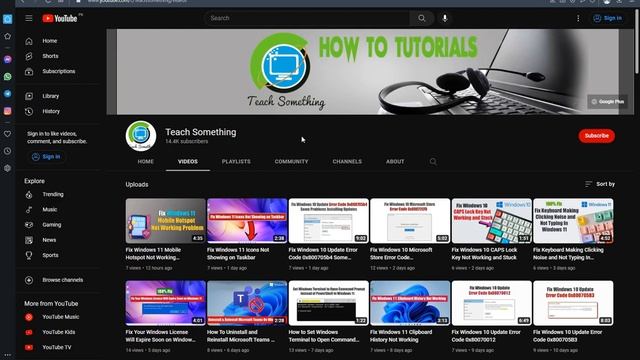Image resolution: width=640 pixels, height=360 pixels.
Task: Start voice search with microphone icon
Action: pyautogui.click(x=445, y=18)
